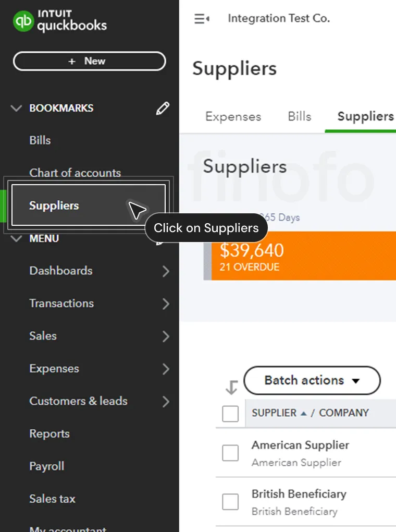Open Expenses in the sidebar menu
This screenshot has width=396, height=532.
[x=54, y=368]
